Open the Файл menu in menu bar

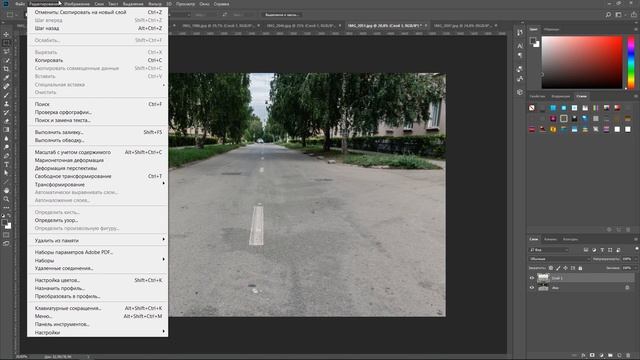point(20,4)
